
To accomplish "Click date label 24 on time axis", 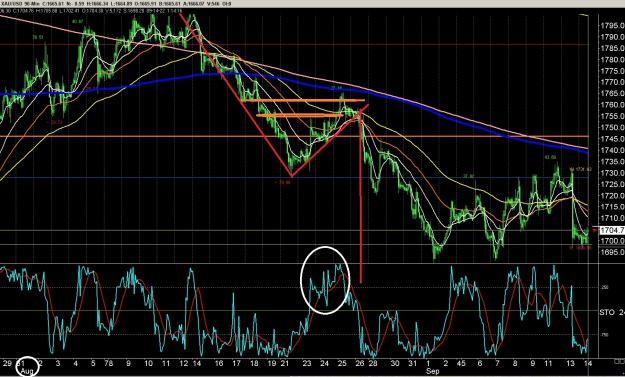I will 324,363.
